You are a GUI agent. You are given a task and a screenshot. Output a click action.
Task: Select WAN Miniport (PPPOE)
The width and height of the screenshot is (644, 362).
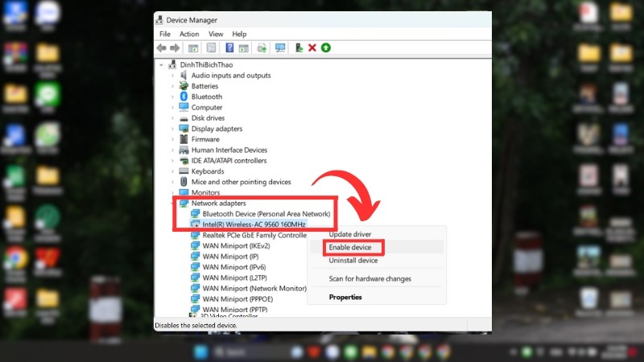(x=237, y=299)
